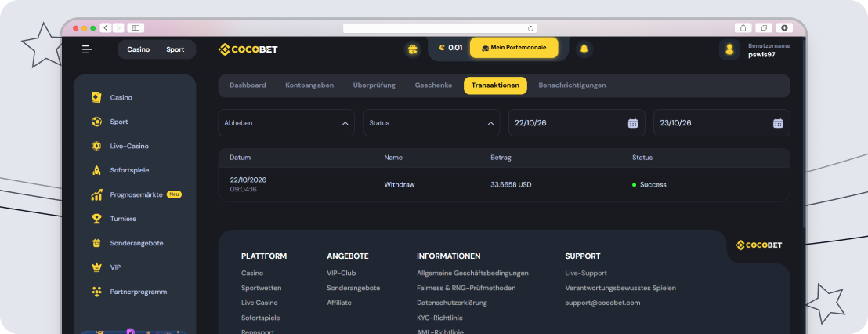Viewport: 868px width, 334px height.
Task: Click the user avatar icon
Action: coord(729,49)
